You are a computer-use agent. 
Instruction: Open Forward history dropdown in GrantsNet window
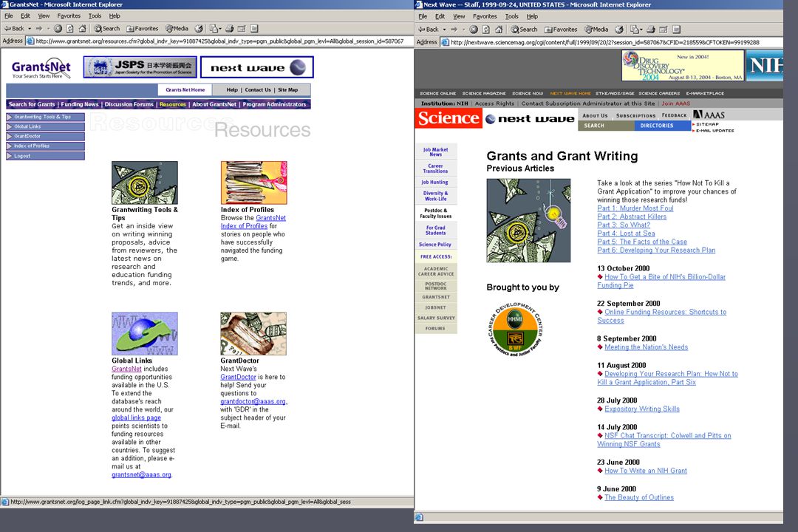[x=48, y=29]
